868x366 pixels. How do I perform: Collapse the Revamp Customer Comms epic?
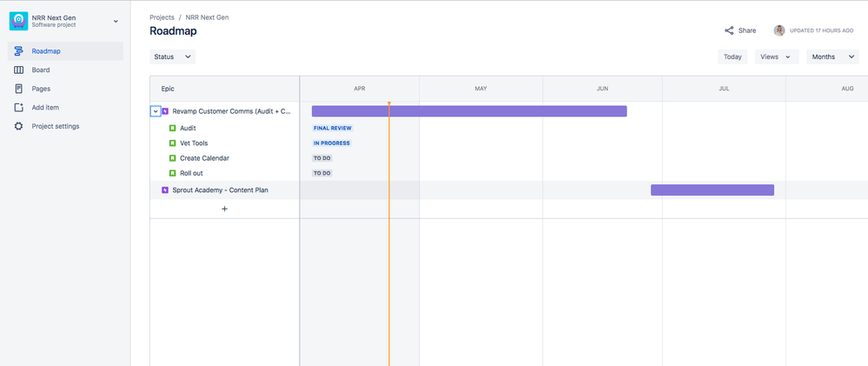coord(156,111)
